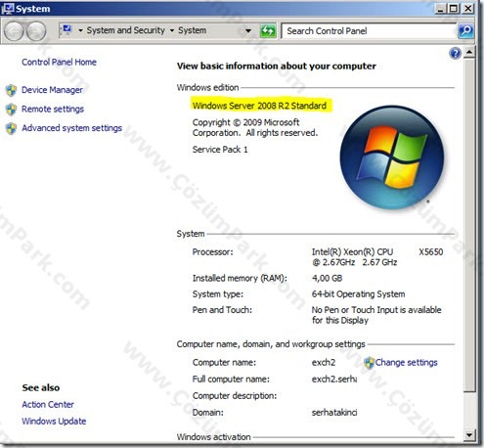The width and height of the screenshot is (484, 448).
Task: Click the search magnifier icon
Action: (x=465, y=31)
